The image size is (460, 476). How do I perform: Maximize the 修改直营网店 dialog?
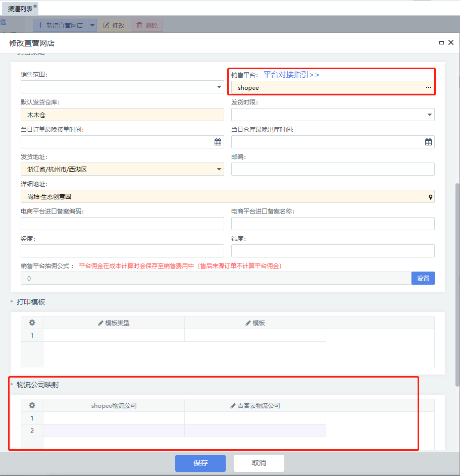click(441, 43)
